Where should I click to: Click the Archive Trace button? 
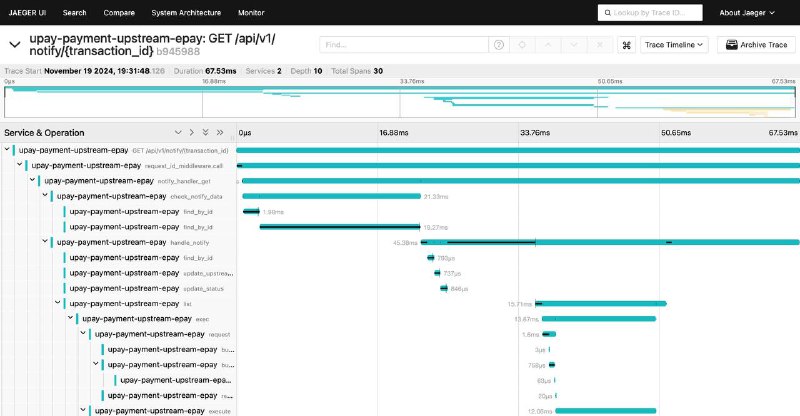pos(757,45)
